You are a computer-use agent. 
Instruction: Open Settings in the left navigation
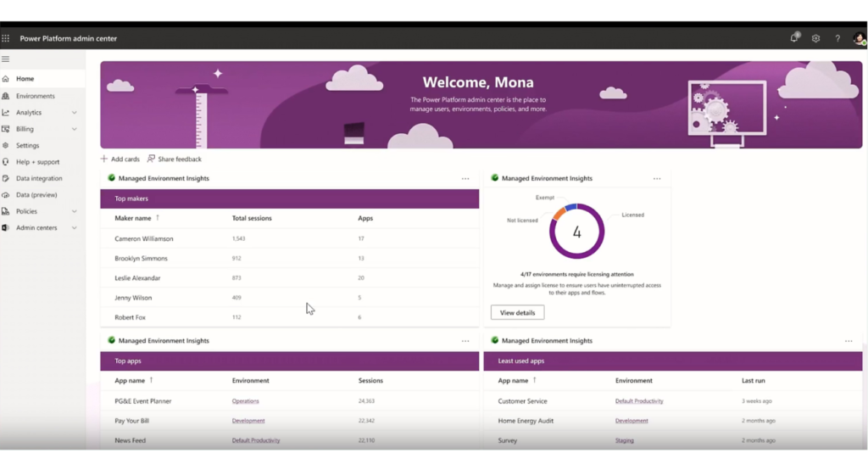click(42, 145)
